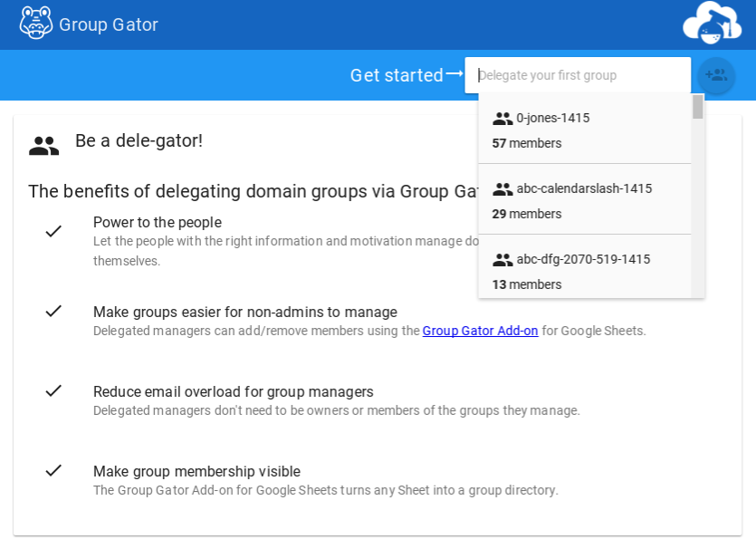Viewport: 756px width, 539px height.
Task: Click the "Be a dele-gator!" card heading
Action: click(139, 140)
